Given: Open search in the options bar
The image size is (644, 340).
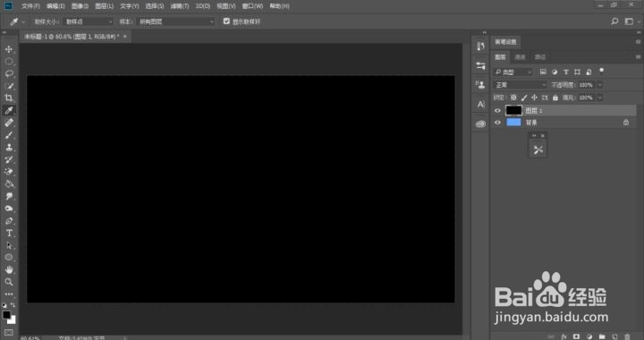Looking at the screenshot, I should [614, 21].
